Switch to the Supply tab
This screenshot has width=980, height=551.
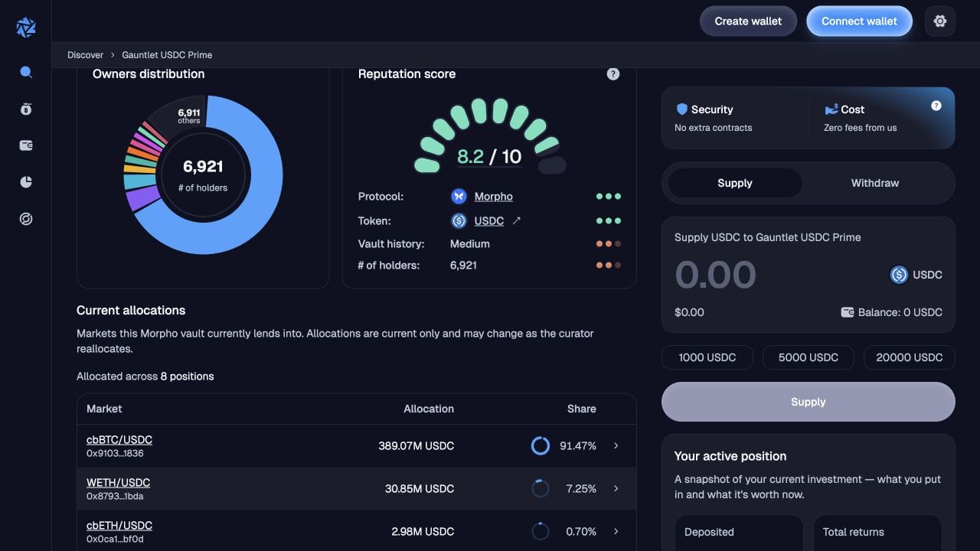pyautogui.click(x=735, y=183)
